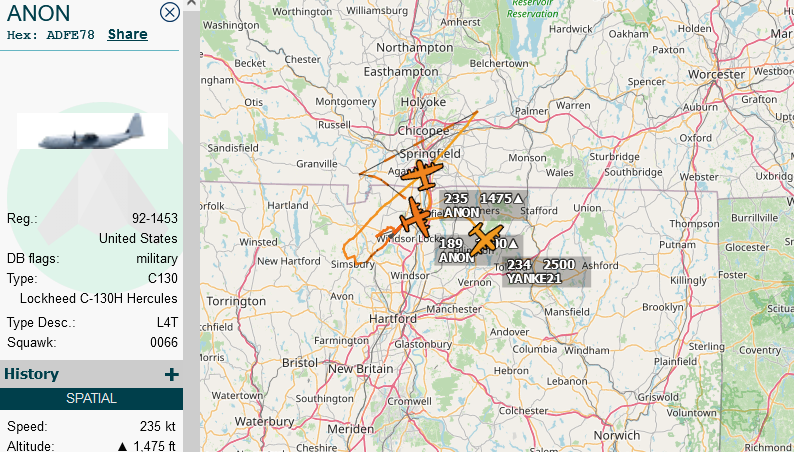The image size is (794, 452).
Task: Click the Torrington label on map
Action: (x=236, y=302)
